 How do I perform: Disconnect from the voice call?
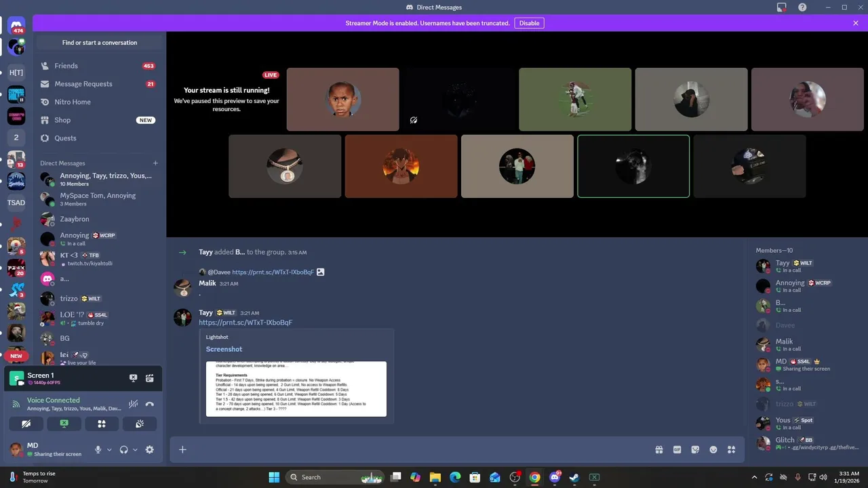coord(150,404)
